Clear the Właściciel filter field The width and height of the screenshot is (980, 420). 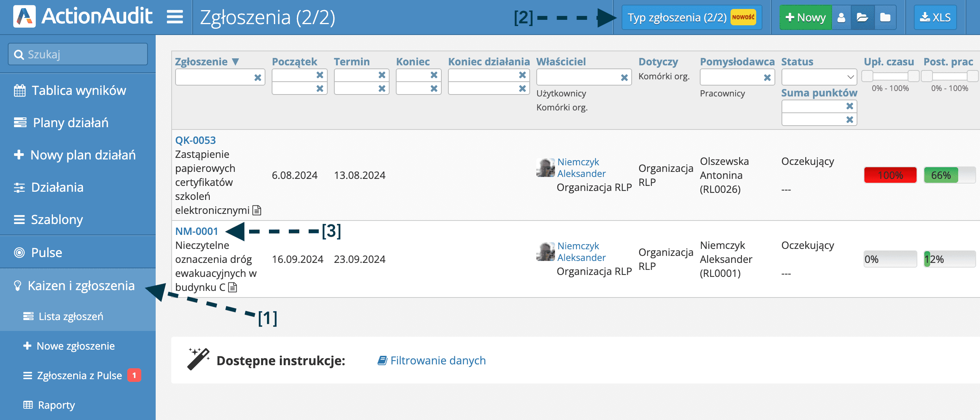coord(624,78)
